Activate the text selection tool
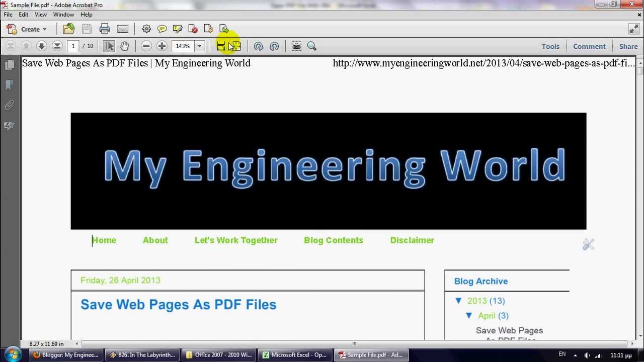This screenshot has height=362, width=644. point(109,46)
